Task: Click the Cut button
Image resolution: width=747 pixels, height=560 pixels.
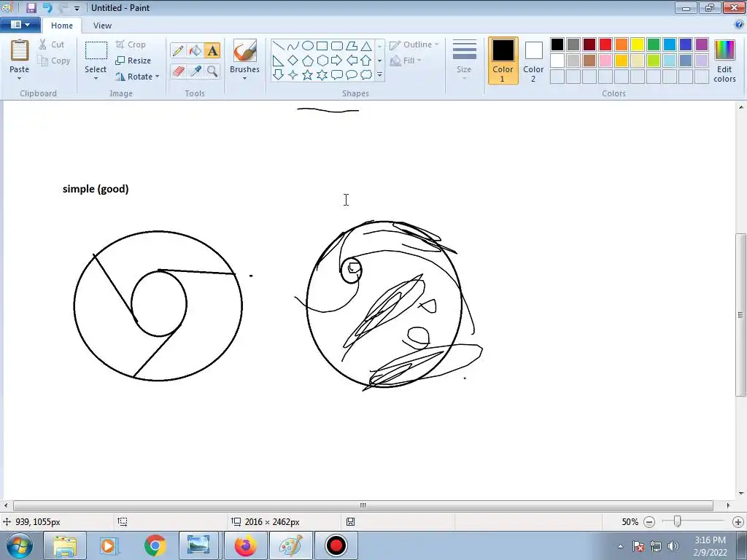Action: (52, 44)
